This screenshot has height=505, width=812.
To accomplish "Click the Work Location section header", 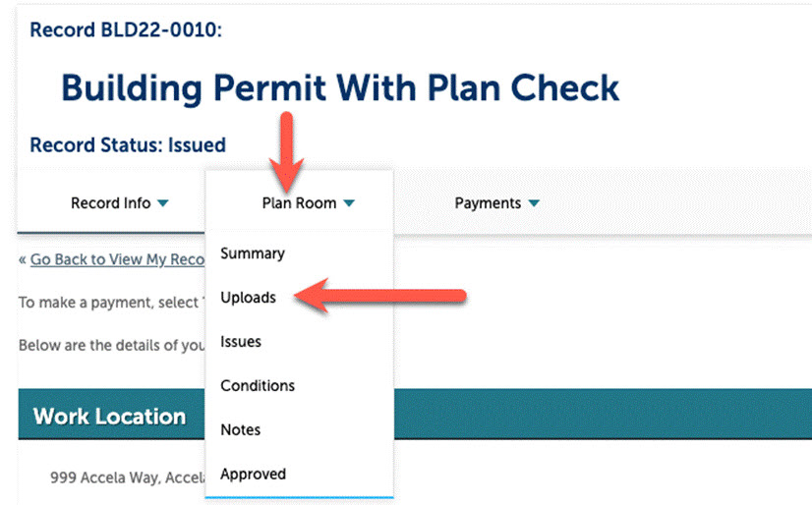I will (110, 416).
